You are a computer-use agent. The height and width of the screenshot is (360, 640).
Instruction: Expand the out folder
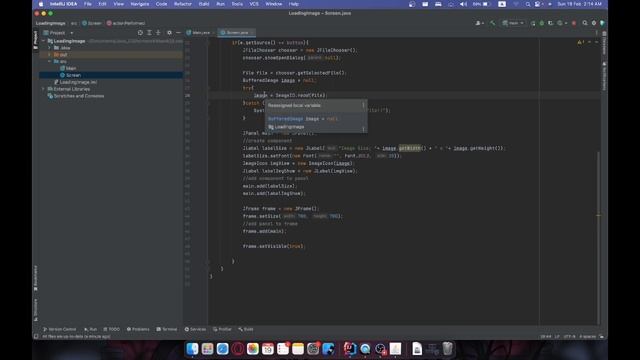(x=49, y=55)
